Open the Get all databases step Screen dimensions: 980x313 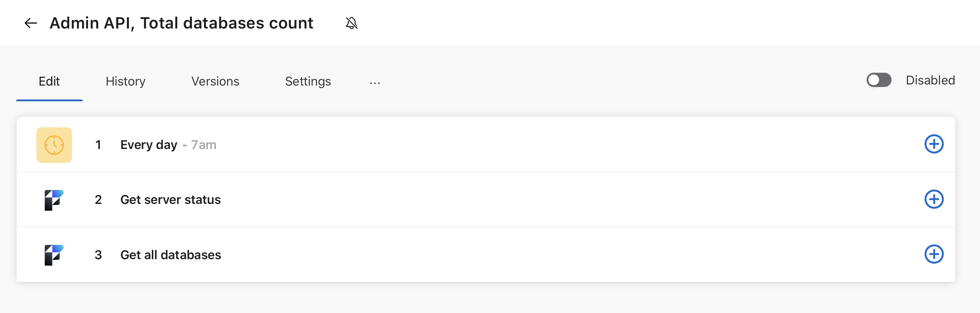click(486, 255)
